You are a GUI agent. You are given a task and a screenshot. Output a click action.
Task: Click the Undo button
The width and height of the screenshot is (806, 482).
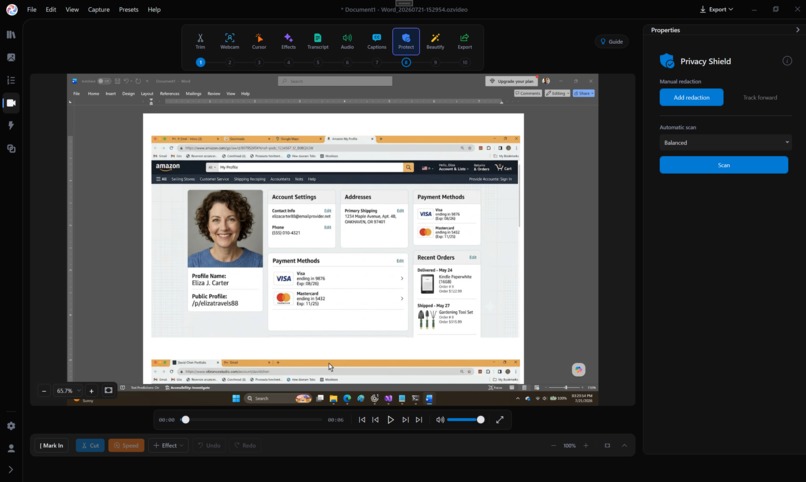[209, 446]
